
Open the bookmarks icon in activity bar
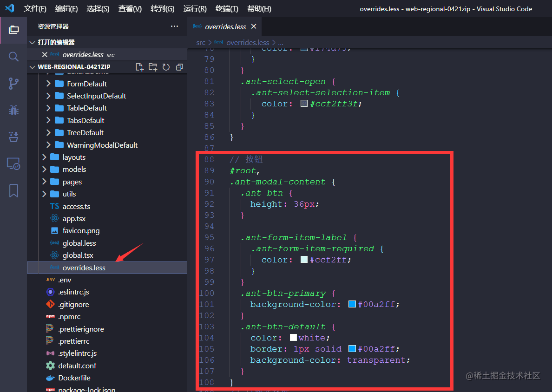coord(13,190)
